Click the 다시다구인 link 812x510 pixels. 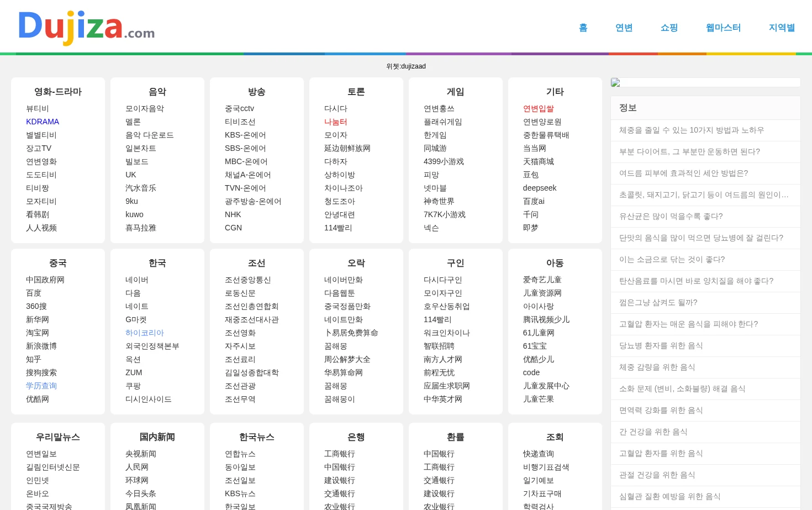tap(443, 280)
